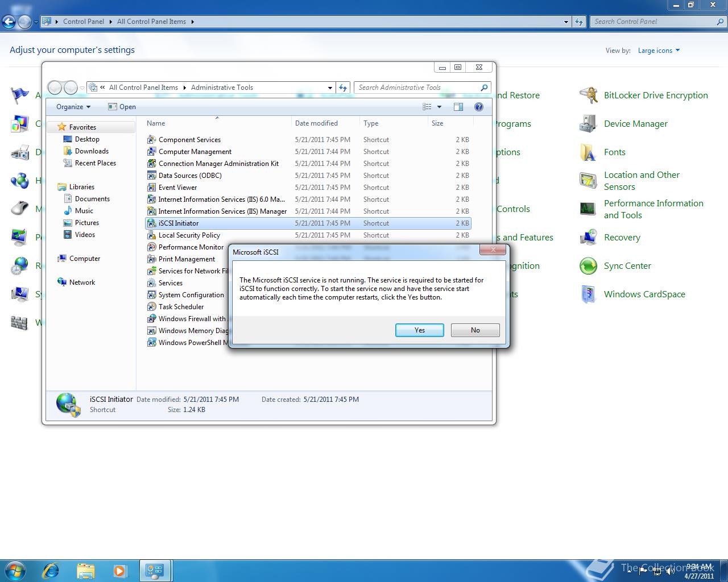
Task: Decline with the No button in Microsoft iSCSI dialog
Action: pos(475,330)
